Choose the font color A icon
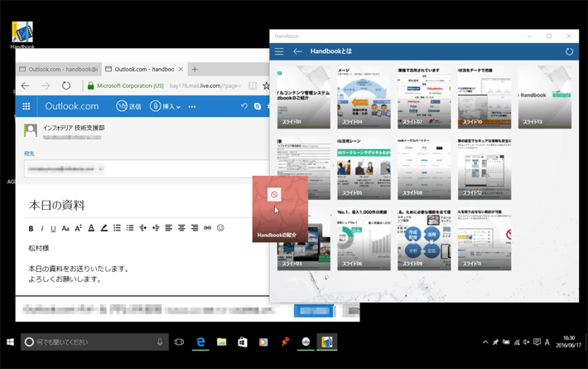This screenshot has width=588, height=369. click(x=91, y=228)
